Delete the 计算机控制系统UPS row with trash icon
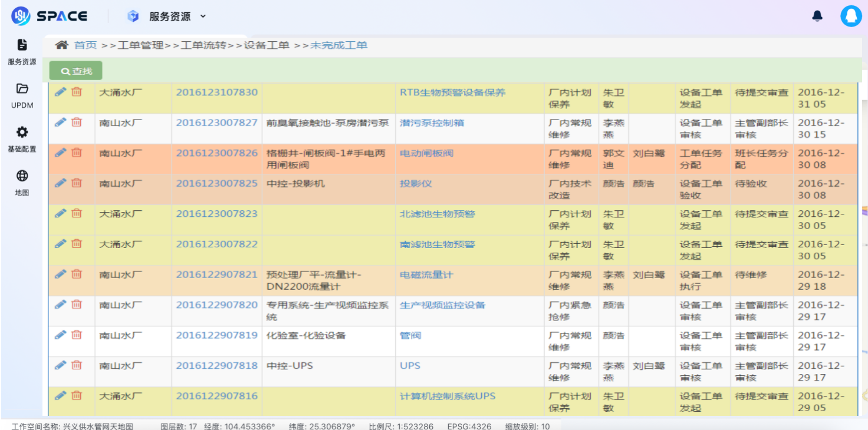This screenshot has width=868, height=430. 76,396
